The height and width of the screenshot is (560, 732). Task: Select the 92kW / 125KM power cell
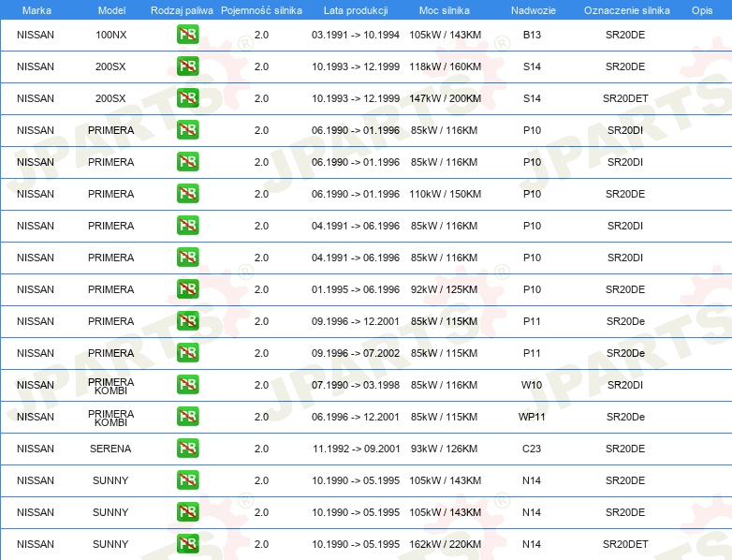444,289
